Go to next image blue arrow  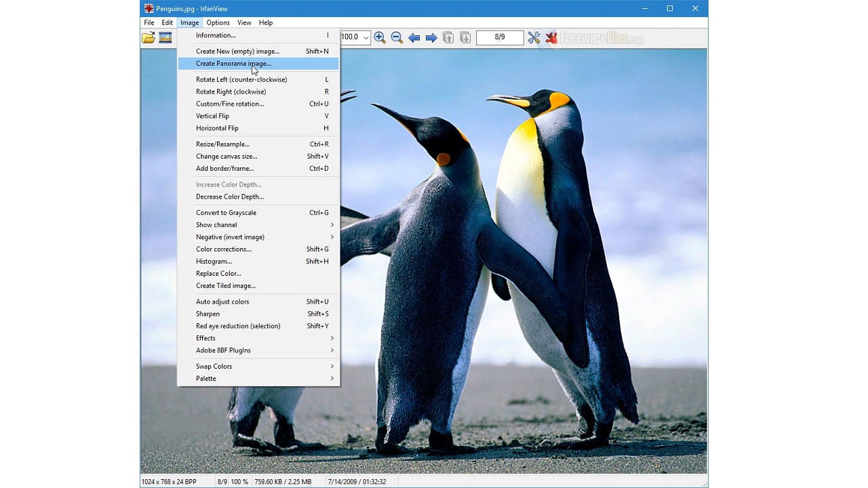tap(431, 37)
